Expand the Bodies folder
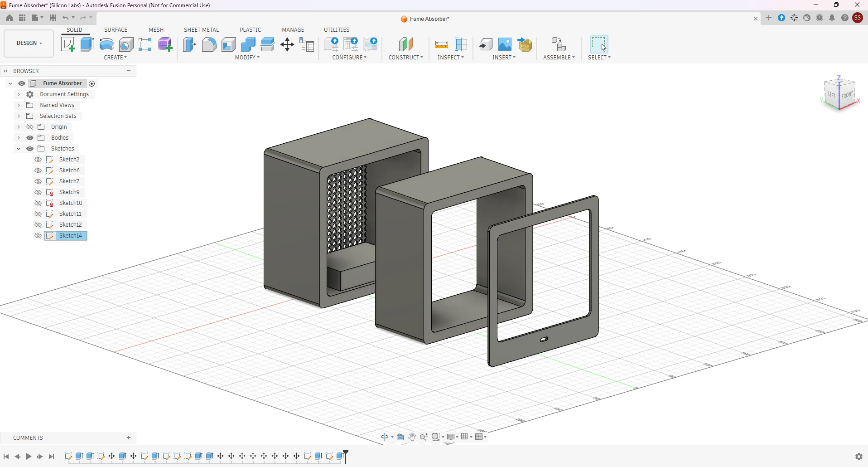The height and width of the screenshot is (467, 868). coord(19,138)
